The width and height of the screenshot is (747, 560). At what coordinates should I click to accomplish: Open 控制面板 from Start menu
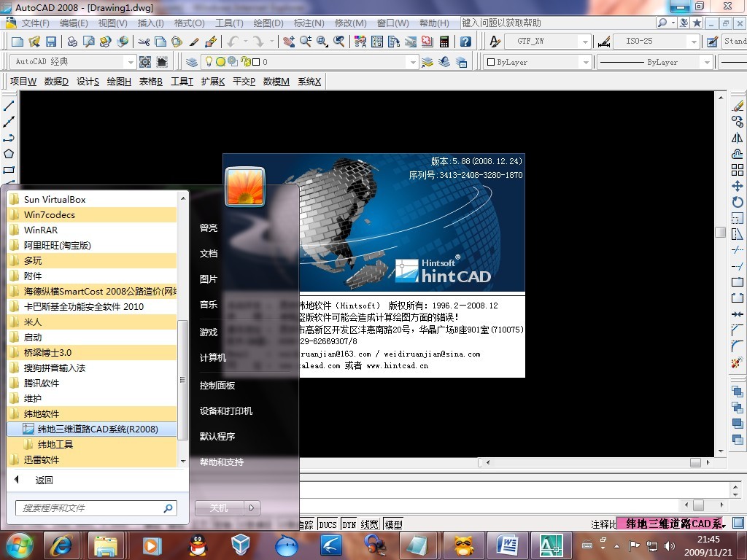pyautogui.click(x=217, y=385)
